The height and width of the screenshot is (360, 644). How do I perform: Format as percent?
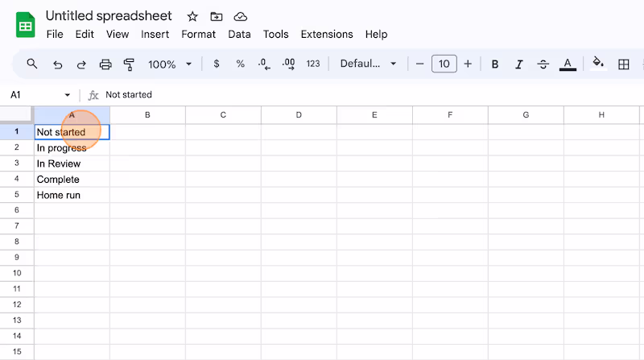240,64
